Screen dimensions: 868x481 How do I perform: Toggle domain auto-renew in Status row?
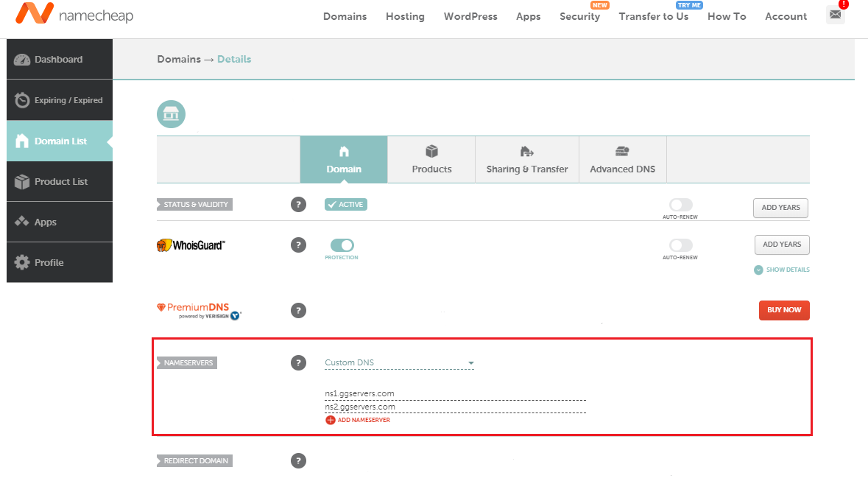click(x=680, y=205)
